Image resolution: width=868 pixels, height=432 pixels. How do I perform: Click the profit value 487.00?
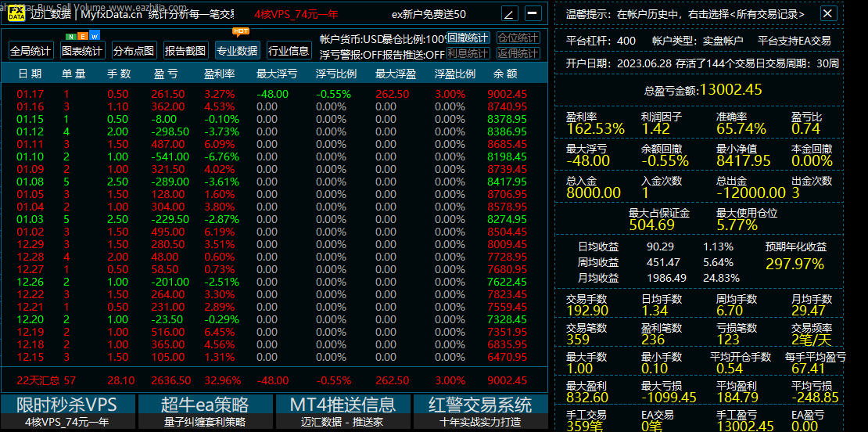[167, 143]
